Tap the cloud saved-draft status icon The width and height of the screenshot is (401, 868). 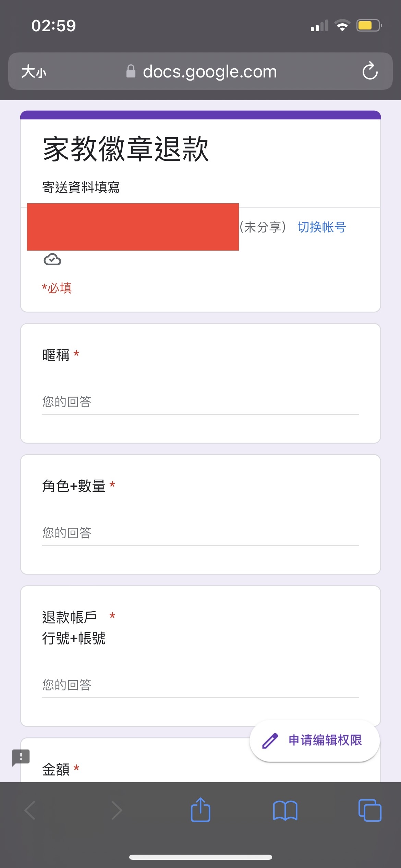coord(52,260)
